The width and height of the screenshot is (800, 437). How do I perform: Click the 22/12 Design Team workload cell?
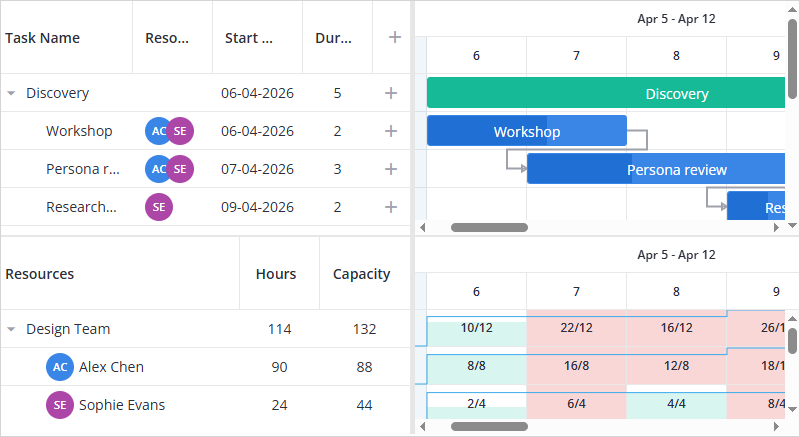point(577,328)
